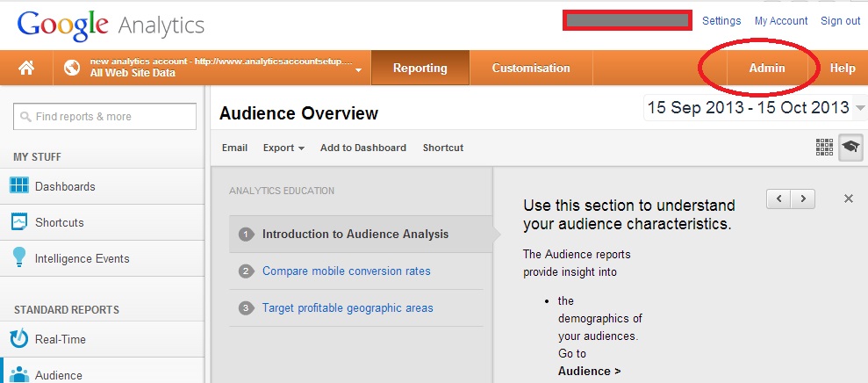This screenshot has width=868, height=383.
Task: Click the magnifier icon in the search box
Action: [25, 117]
